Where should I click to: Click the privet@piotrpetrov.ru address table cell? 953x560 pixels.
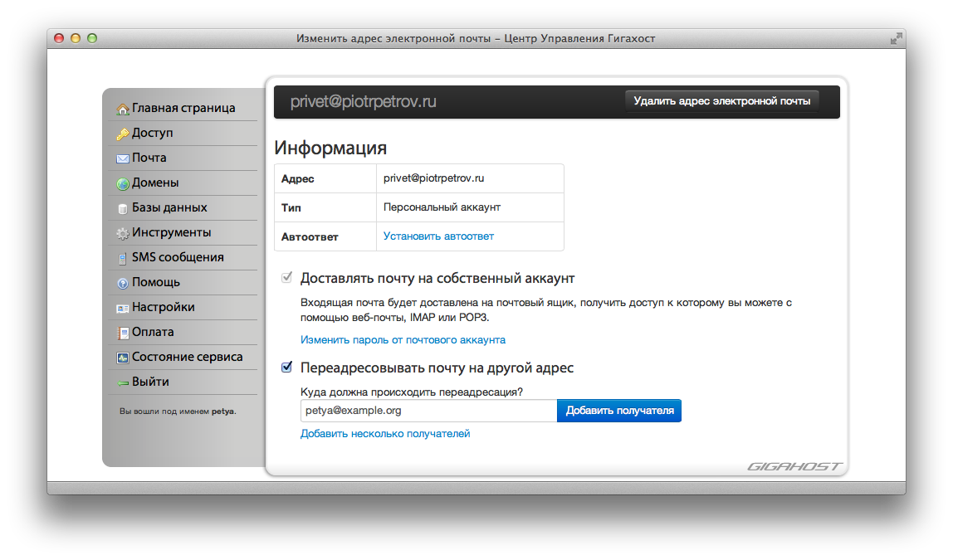coord(470,178)
